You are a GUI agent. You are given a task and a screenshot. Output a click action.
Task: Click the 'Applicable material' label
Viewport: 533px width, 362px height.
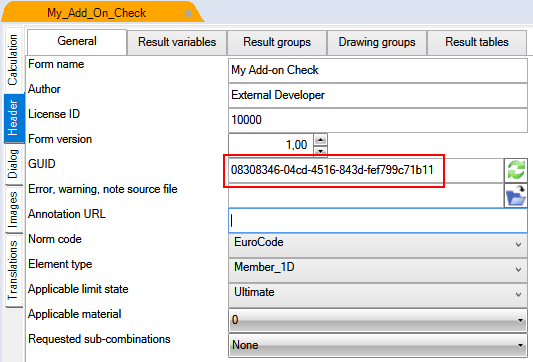coord(75,314)
